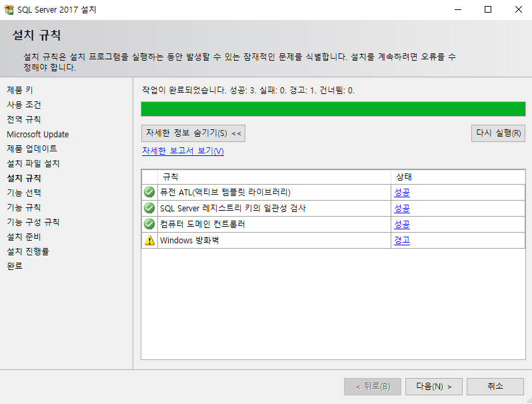Viewport: 532px width, 404px height.
Task: Click the 설치 규칙 page heading
Action: (x=37, y=35)
